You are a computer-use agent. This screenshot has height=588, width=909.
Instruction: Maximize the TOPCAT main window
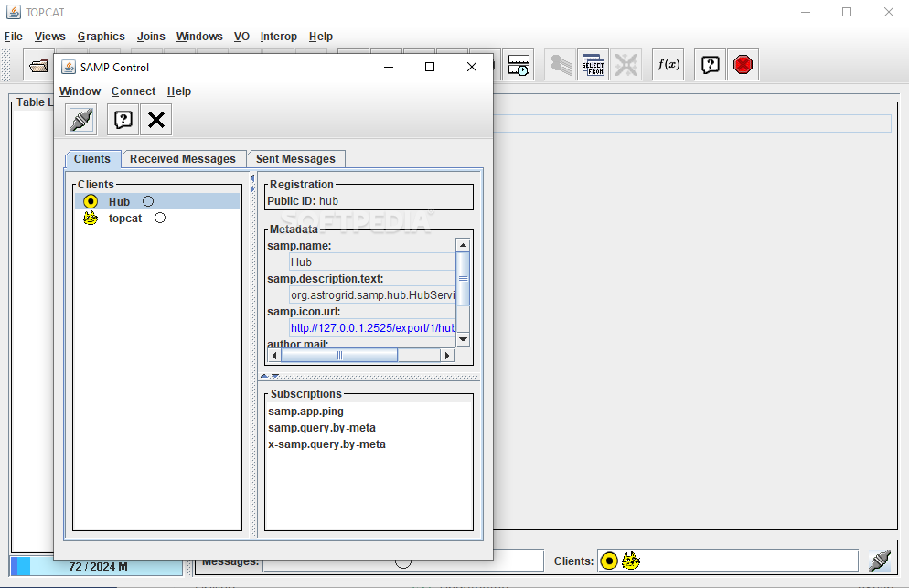pyautogui.click(x=847, y=12)
